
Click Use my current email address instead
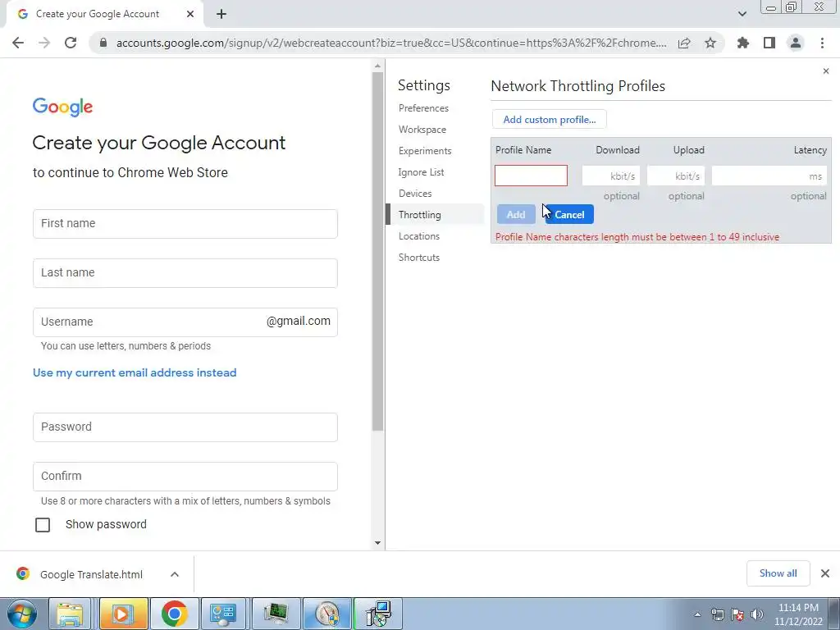[135, 373]
